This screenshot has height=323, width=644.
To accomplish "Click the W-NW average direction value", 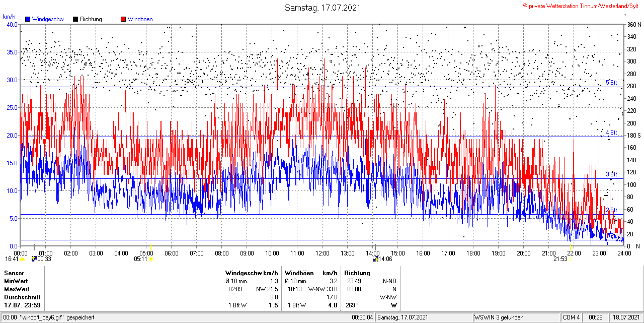I will pos(388,297).
